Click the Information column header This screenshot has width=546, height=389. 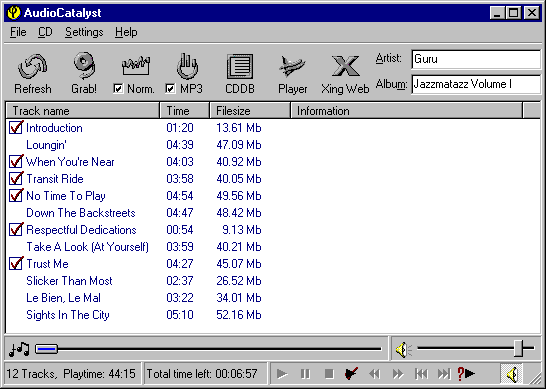406,111
